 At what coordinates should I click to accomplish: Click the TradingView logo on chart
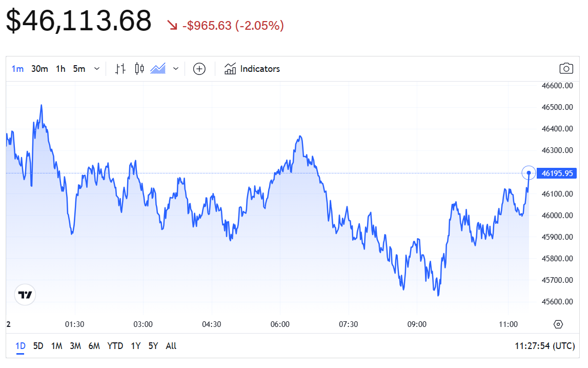[25, 295]
